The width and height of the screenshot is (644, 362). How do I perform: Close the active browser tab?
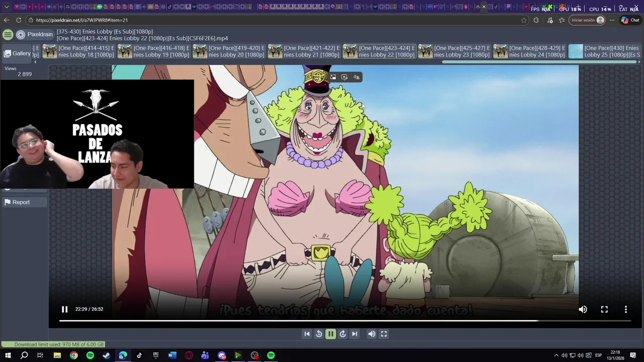pyautogui.click(x=484, y=7)
